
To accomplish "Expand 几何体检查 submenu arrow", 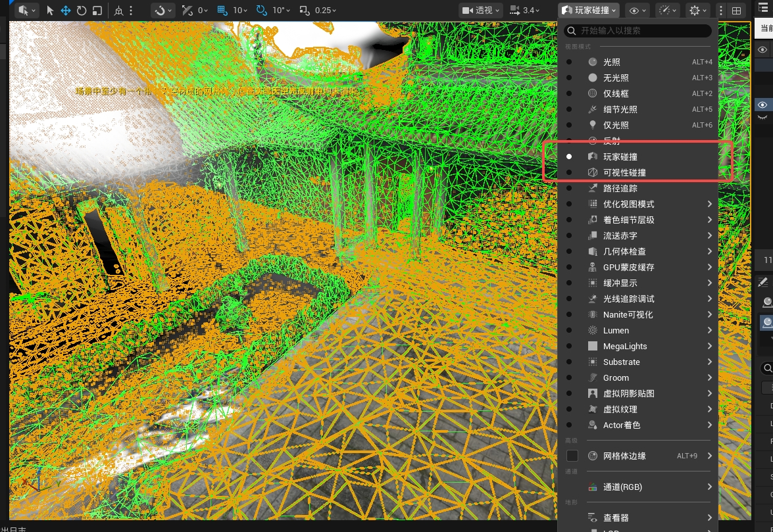I will (709, 251).
